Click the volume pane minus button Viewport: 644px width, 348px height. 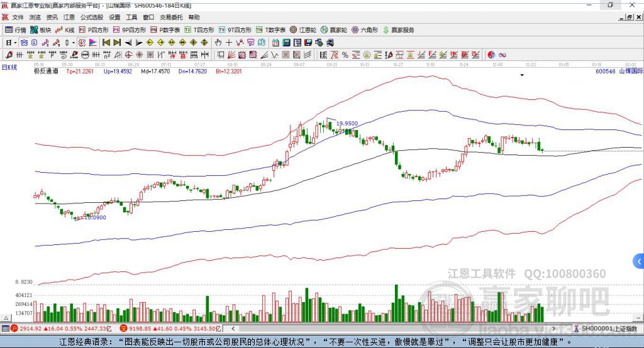pos(638,318)
